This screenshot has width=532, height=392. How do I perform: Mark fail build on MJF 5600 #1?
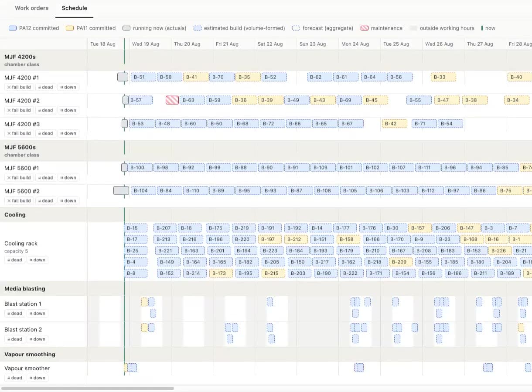click(19, 178)
